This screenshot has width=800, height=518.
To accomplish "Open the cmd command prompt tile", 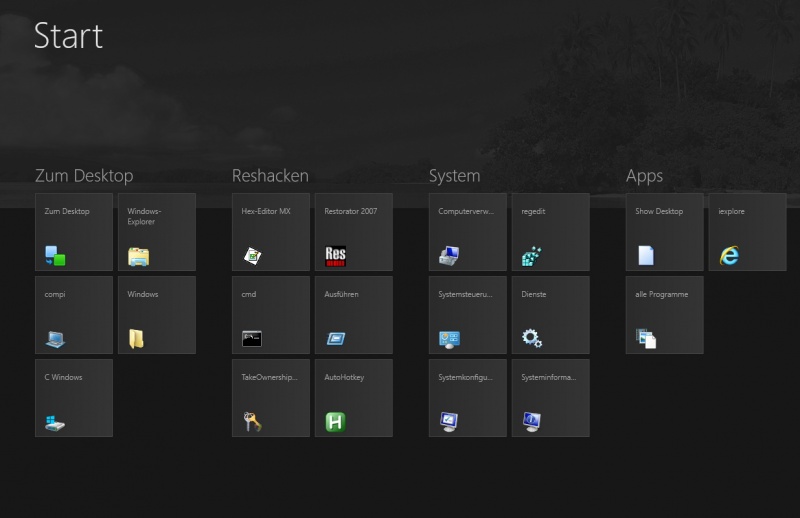I will pyautogui.click(x=271, y=315).
